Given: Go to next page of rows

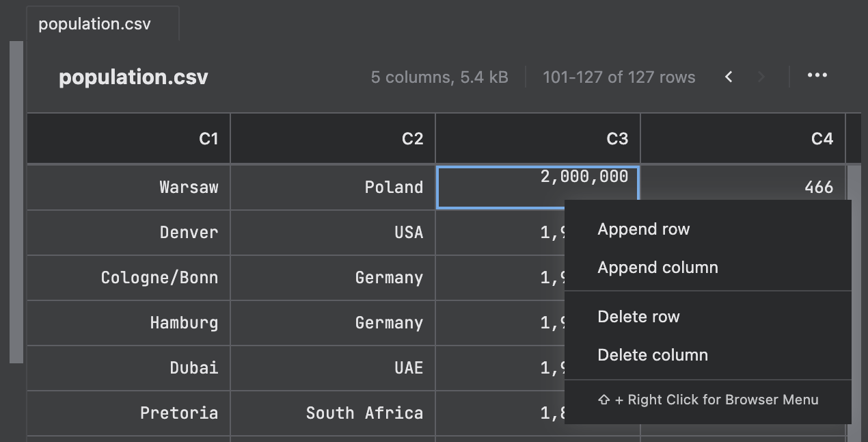Looking at the screenshot, I should point(761,77).
